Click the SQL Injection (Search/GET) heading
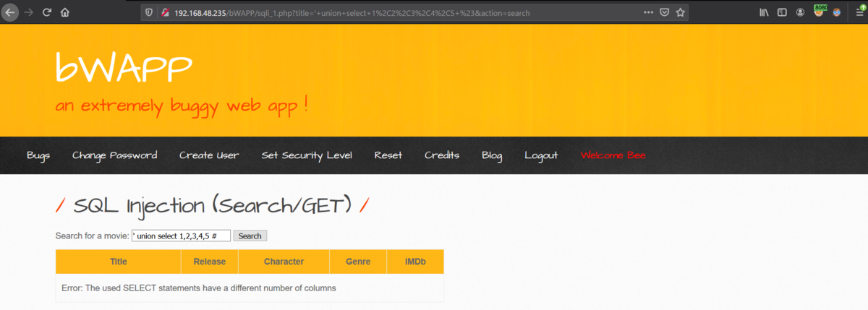This screenshot has height=310, width=868. pos(213,205)
